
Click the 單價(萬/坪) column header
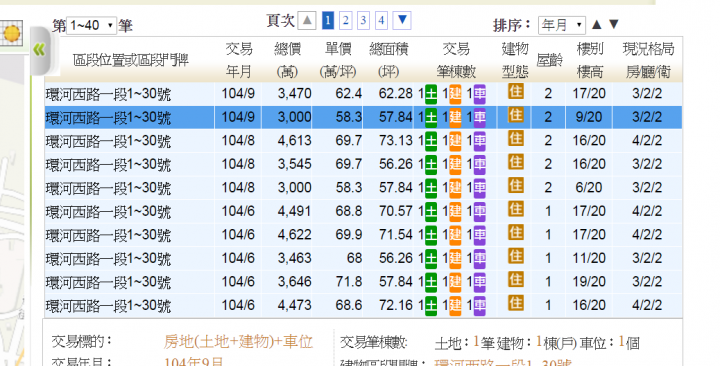click(338, 60)
